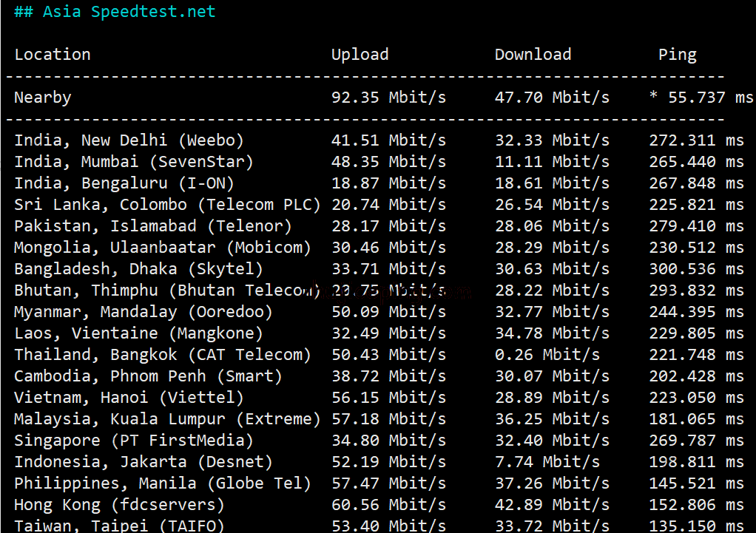
Task: Click Bangkok upload value "50.43 Mbit/s"
Action: point(388,355)
